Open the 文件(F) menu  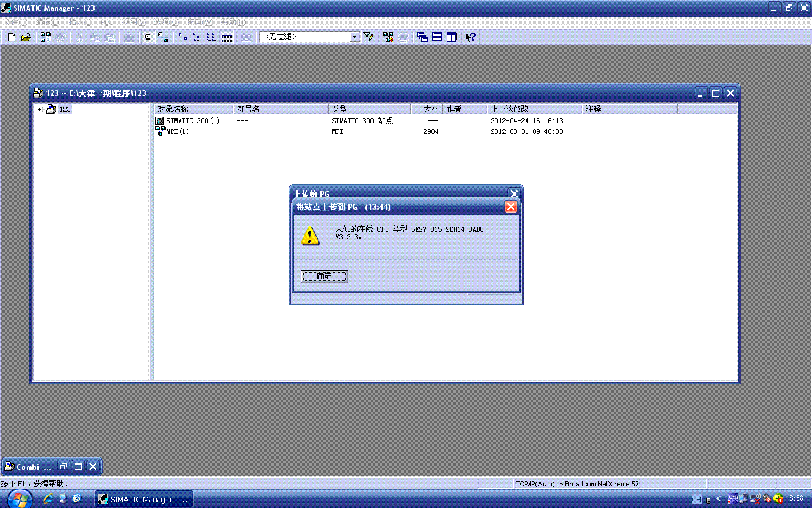pyautogui.click(x=15, y=22)
